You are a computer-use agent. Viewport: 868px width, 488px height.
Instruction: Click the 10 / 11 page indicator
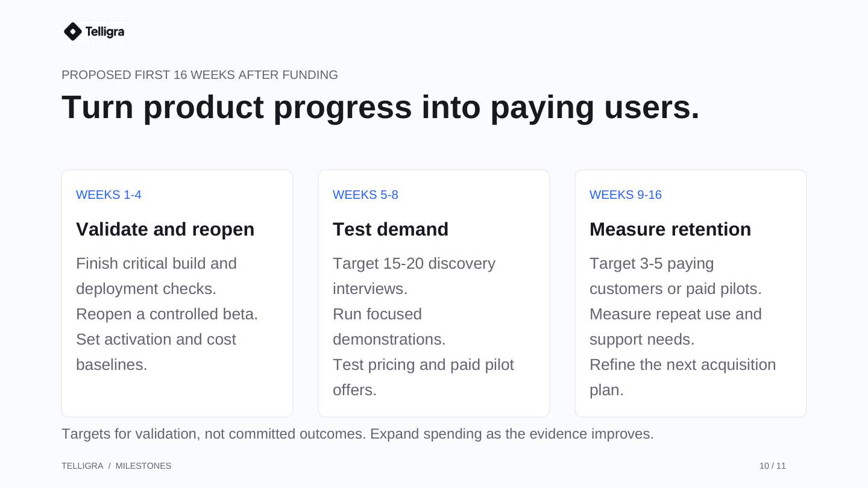tap(773, 466)
